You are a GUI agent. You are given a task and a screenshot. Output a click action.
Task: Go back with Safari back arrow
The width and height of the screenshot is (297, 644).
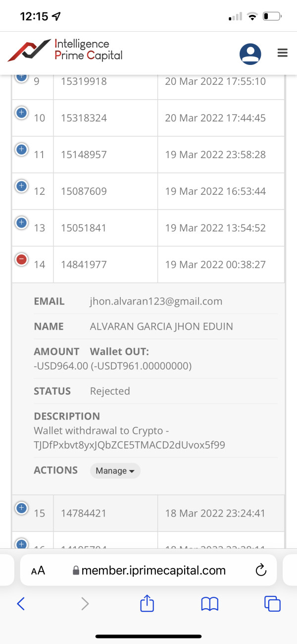pyautogui.click(x=21, y=603)
